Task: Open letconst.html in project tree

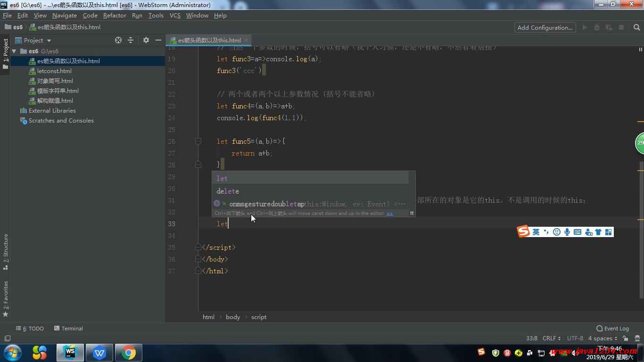Action: 54,71
